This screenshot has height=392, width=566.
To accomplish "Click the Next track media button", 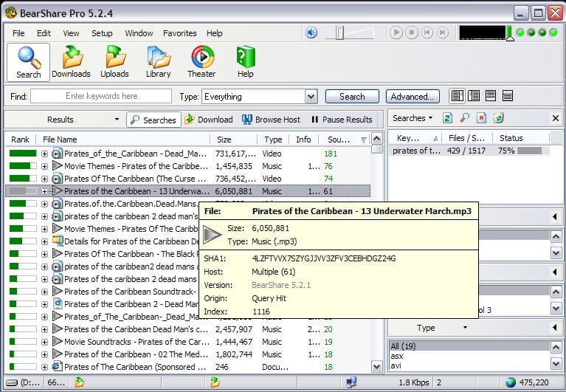I will 443,32.
